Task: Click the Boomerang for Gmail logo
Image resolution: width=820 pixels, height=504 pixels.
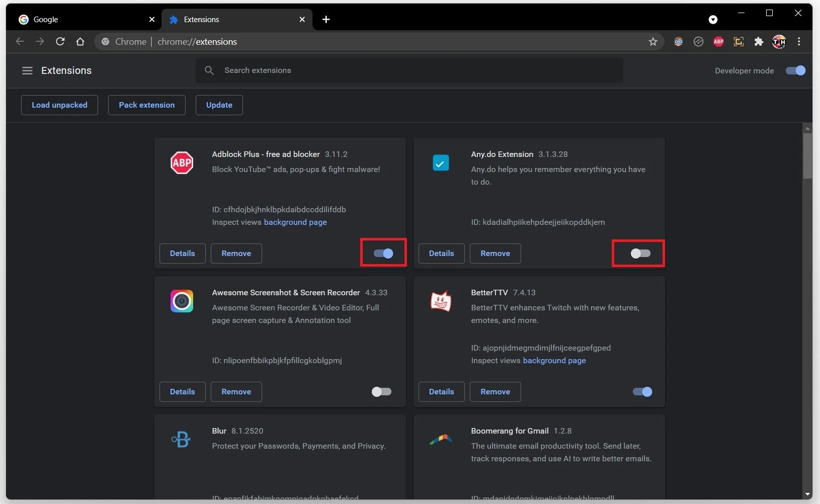Action: tap(441, 440)
